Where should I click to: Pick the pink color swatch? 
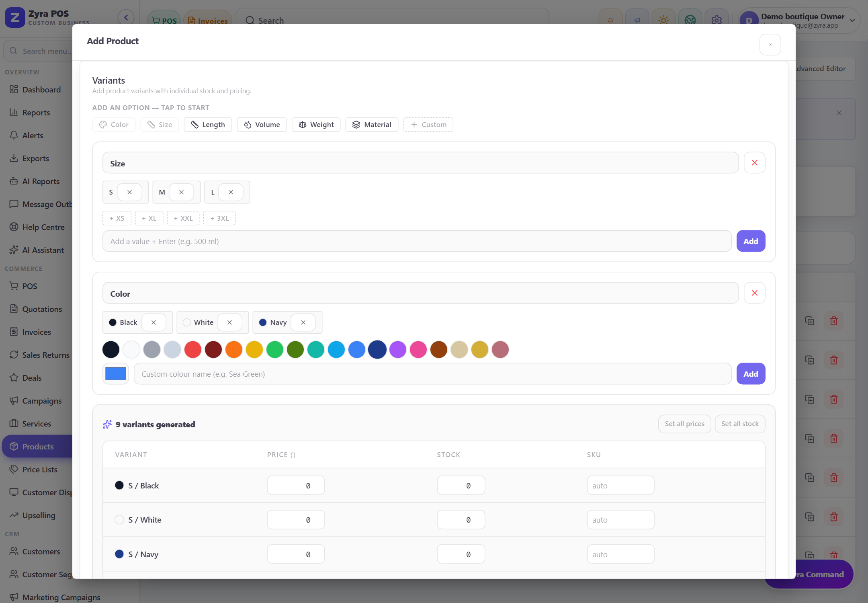point(418,349)
